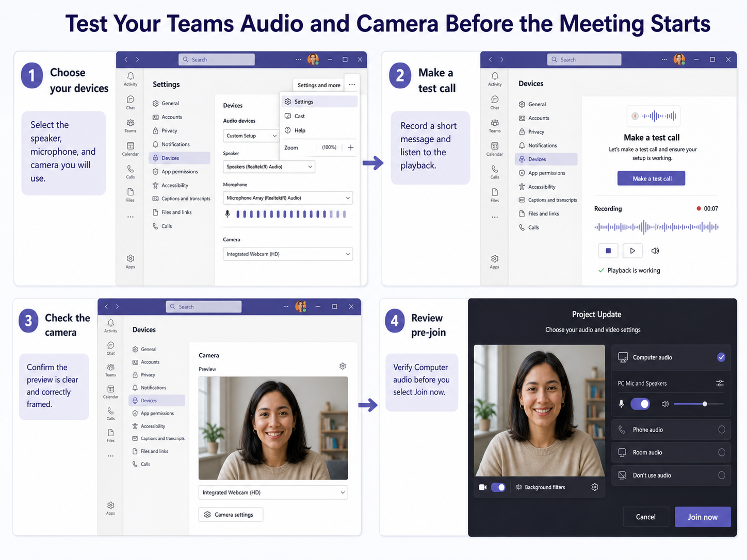This screenshot has height=560, width=747.
Task: Open App permissions in step 3 settings list
Action: pos(157,413)
